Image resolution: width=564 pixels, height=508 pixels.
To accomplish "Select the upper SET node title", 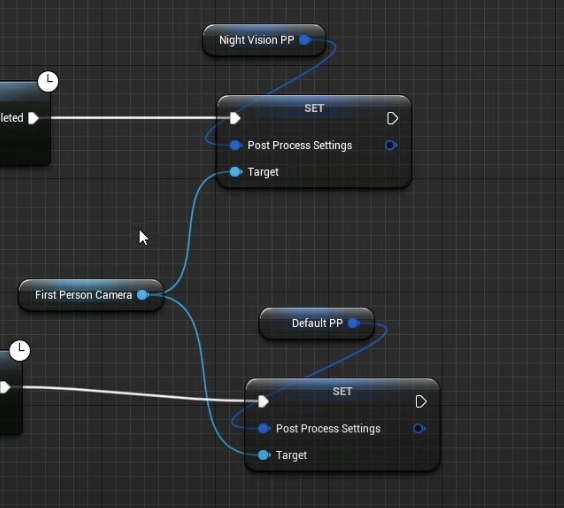I will tap(314, 108).
